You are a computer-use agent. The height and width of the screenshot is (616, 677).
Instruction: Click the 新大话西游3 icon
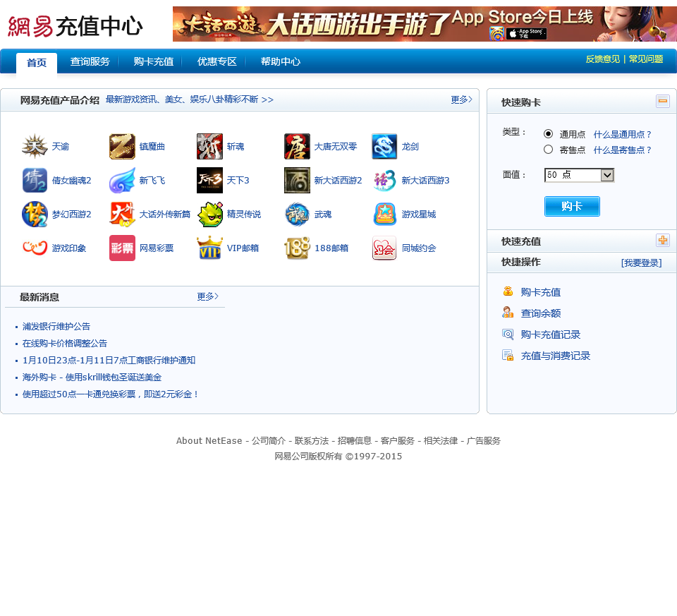coord(384,180)
